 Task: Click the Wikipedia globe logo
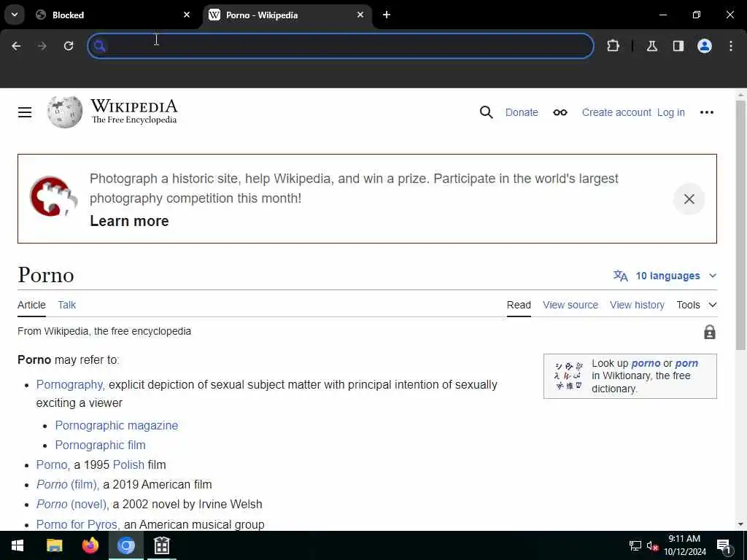[x=65, y=112]
